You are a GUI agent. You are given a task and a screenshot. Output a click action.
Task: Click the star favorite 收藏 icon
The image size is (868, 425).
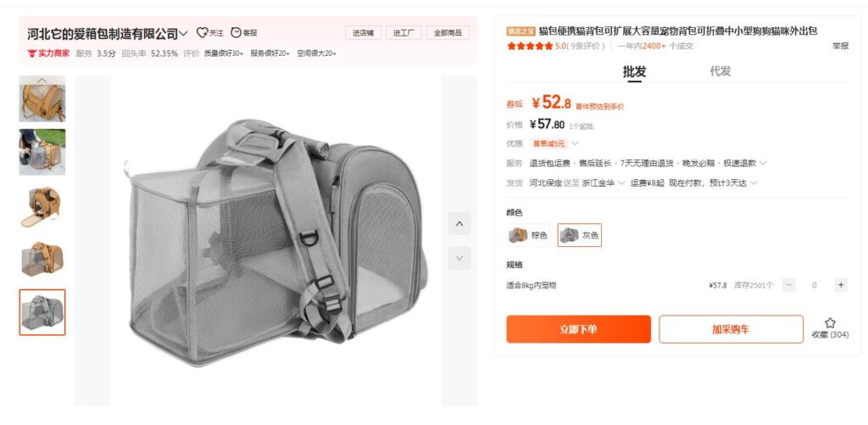click(x=830, y=323)
